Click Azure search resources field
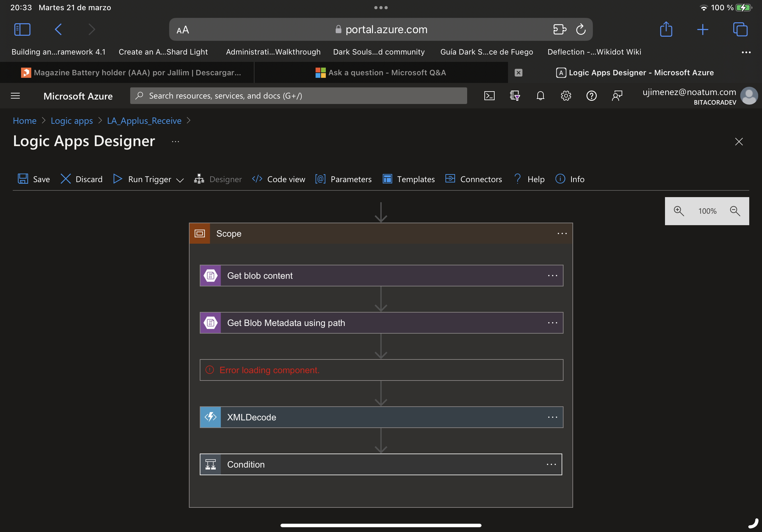762x532 pixels. coord(298,96)
